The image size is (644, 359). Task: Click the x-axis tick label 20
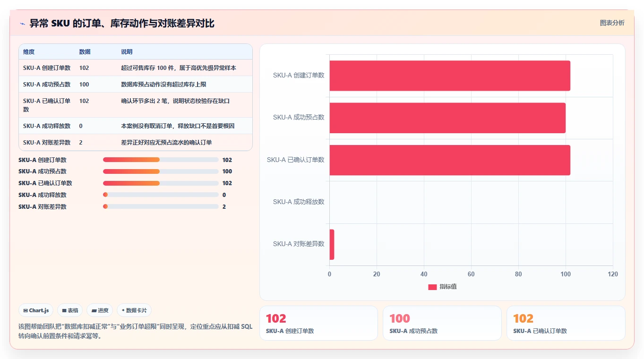[x=377, y=274]
